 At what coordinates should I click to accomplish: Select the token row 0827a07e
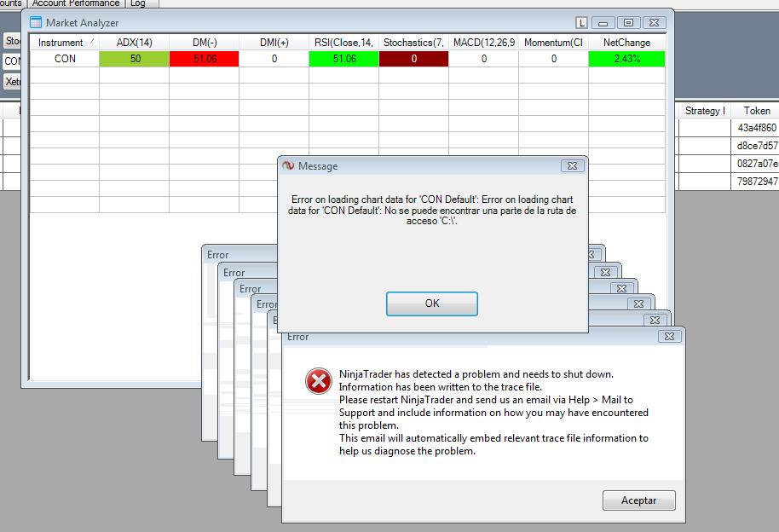click(756, 164)
